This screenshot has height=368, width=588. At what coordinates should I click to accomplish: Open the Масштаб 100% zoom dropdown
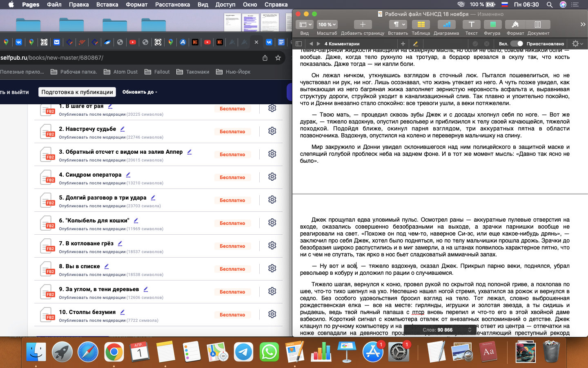pyautogui.click(x=327, y=25)
